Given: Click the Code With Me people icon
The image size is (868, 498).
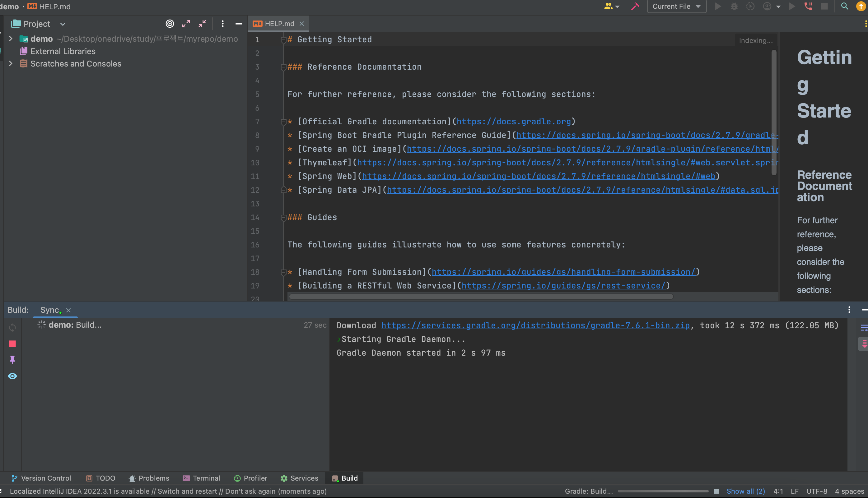Looking at the screenshot, I should [x=609, y=7].
